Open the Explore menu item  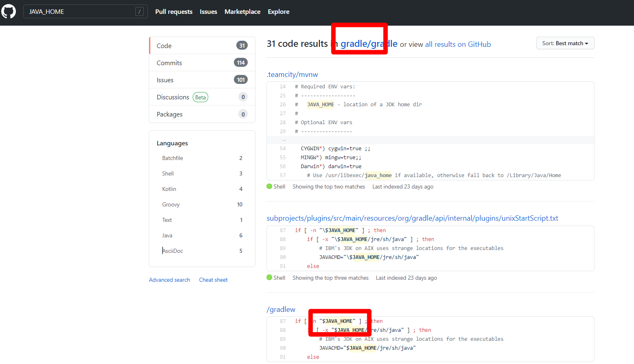click(x=279, y=12)
